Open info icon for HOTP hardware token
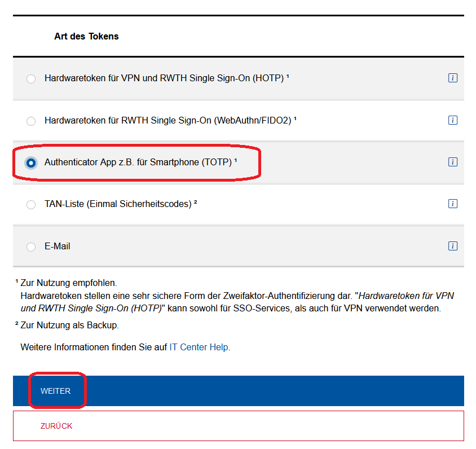Viewport: 476px width, 449px height. [452, 78]
